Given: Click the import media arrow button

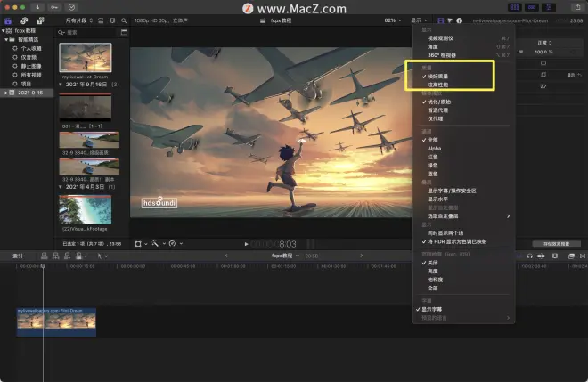Looking at the screenshot, I should tap(37, 7).
